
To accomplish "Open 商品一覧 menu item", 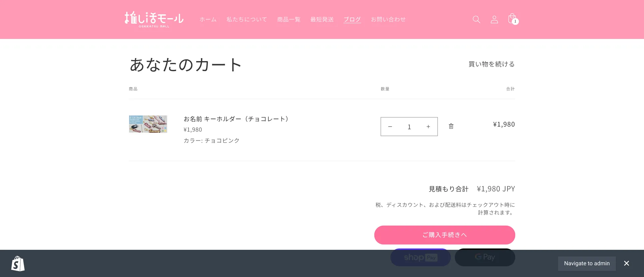I will tap(289, 19).
